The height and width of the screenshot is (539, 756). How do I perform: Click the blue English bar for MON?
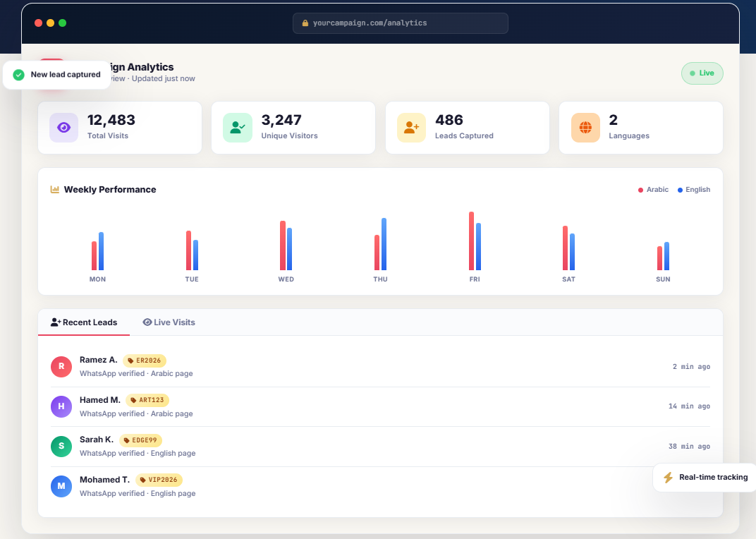click(x=102, y=251)
